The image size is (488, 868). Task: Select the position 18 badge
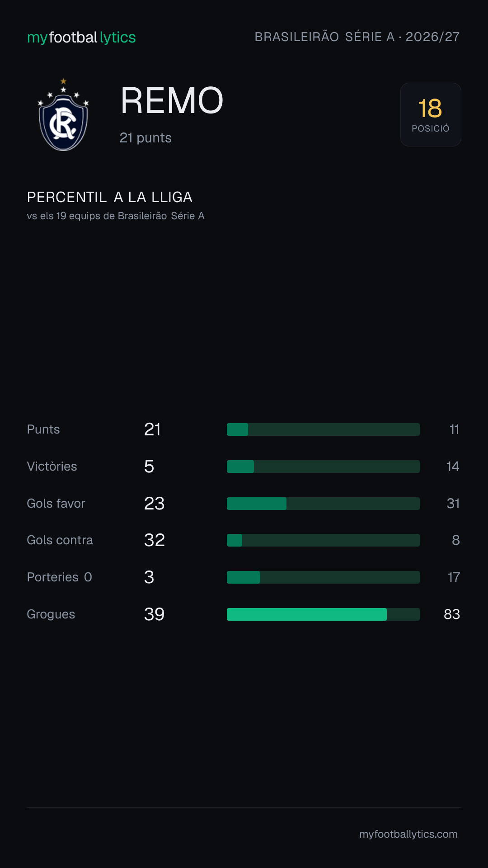point(431,114)
